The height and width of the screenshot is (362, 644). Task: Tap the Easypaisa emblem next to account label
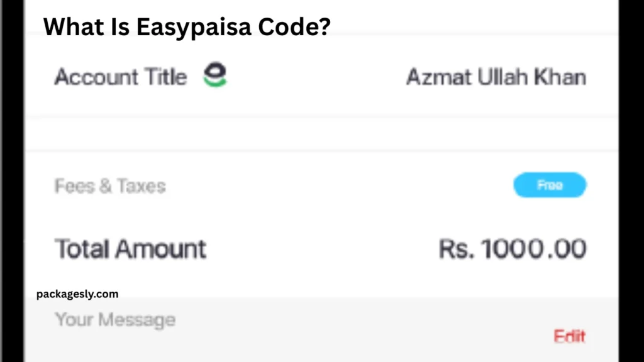pos(216,75)
